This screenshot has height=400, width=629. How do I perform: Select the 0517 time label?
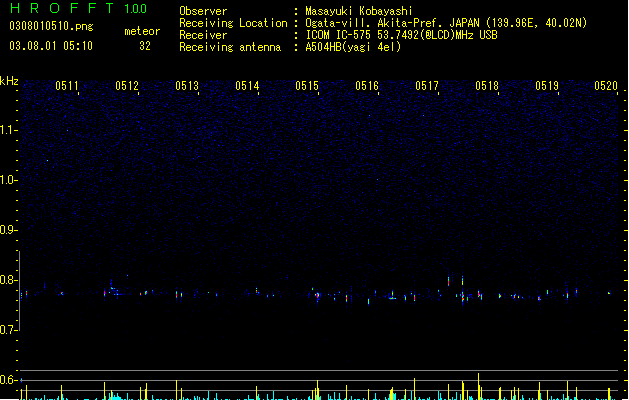[427, 86]
